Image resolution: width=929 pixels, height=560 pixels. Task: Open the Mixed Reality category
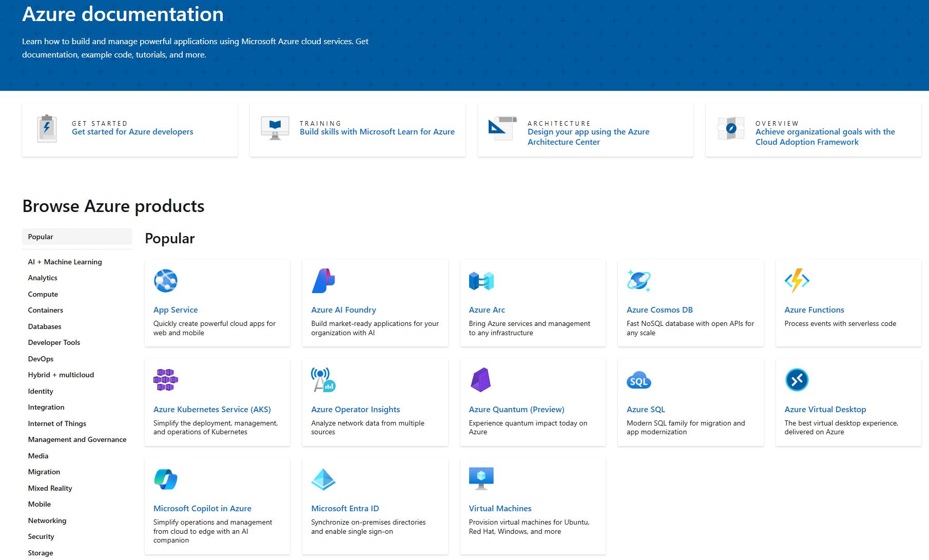50,488
